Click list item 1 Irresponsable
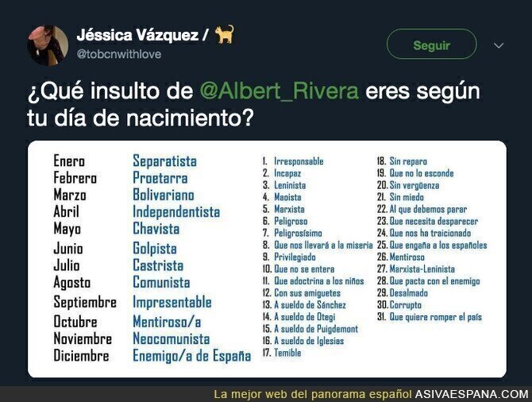Viewport: 532px width, 402px height. click(293, 161)
